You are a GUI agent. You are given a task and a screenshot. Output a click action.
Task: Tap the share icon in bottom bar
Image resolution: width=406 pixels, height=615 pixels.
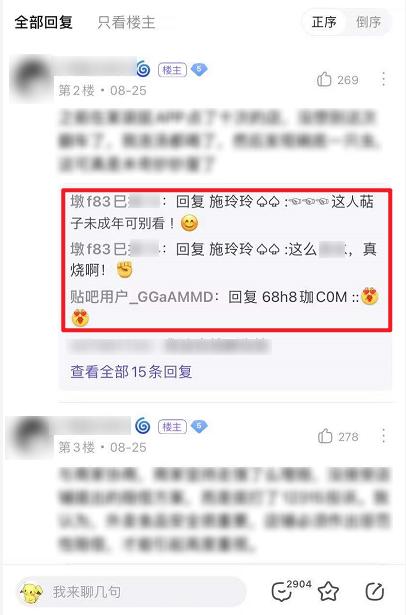pyautogui.click(x=375, y=591)
